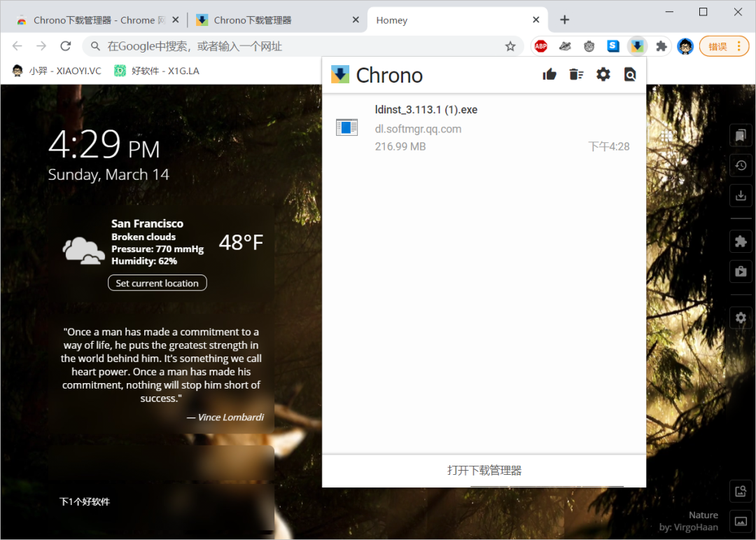Click the ldinst exe file type icon
This screenshot has height=540, width=756.
point(346,127)
